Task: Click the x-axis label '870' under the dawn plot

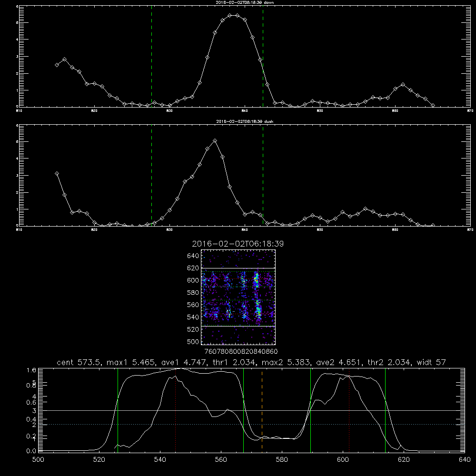Action: (470, 111)
